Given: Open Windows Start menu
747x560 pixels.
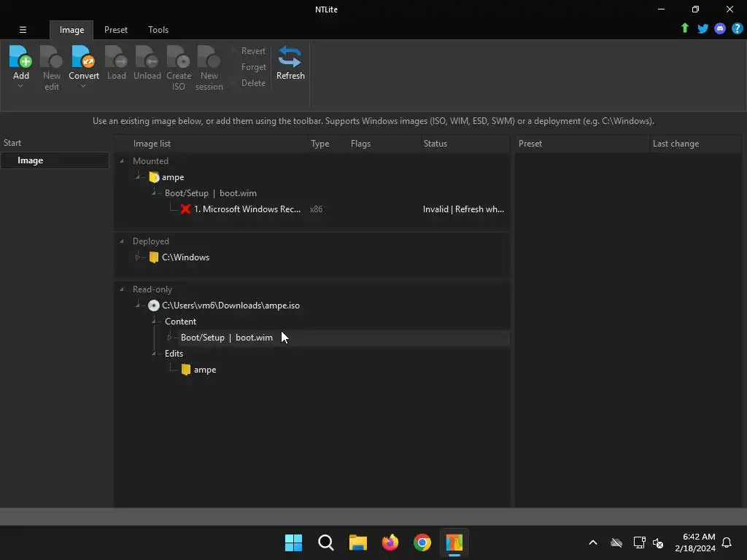Looking at the screenshot, I should point(293,542).
